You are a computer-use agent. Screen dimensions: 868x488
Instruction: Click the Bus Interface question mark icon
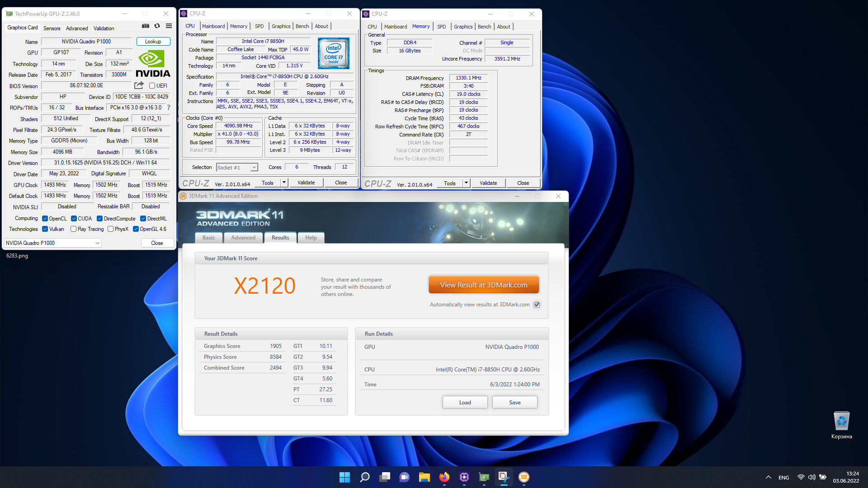[169, 108]
